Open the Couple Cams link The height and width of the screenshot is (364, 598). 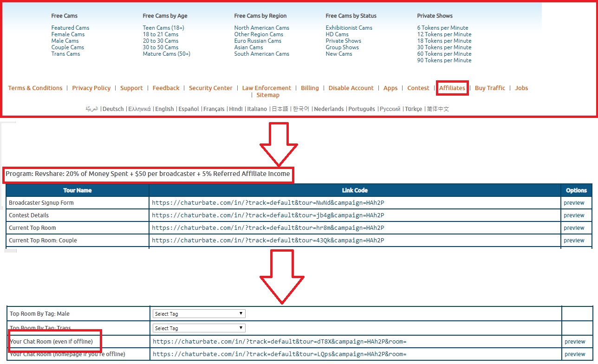tap(68, 47)
